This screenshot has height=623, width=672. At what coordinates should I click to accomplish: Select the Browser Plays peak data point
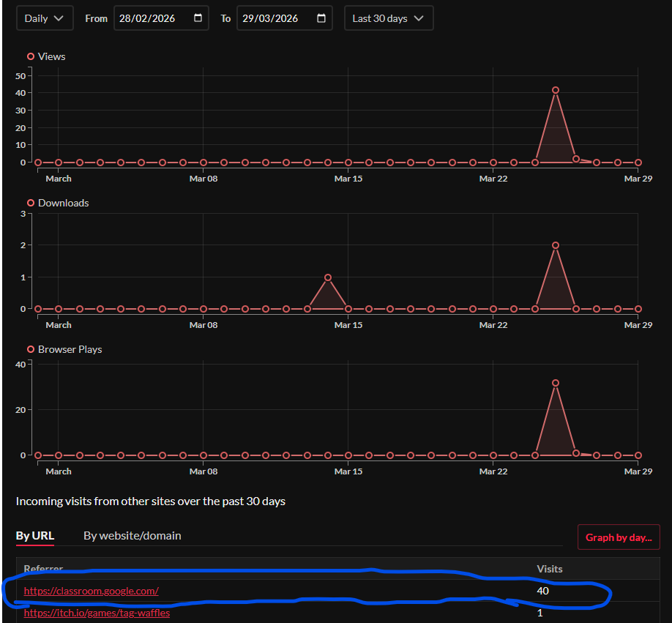556,383
